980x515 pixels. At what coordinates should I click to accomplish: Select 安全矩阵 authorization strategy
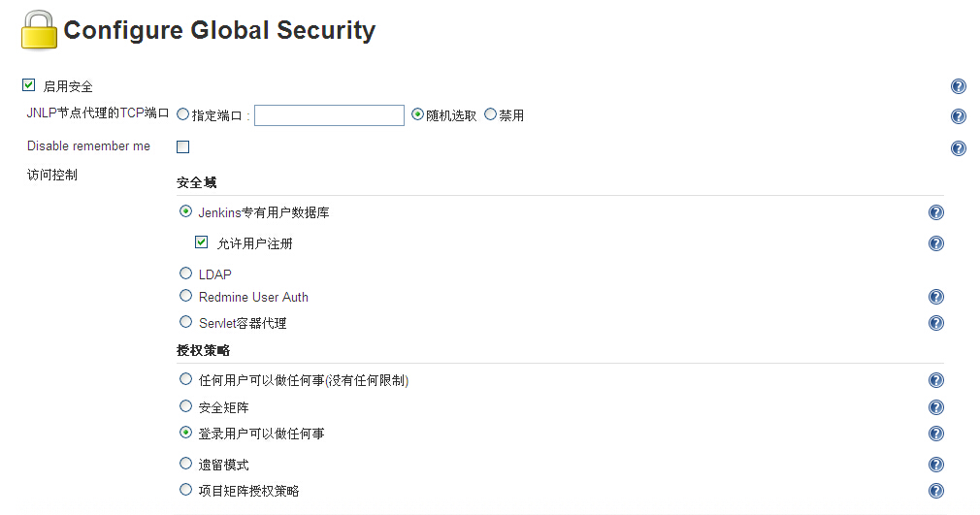(x=185, y=406)
